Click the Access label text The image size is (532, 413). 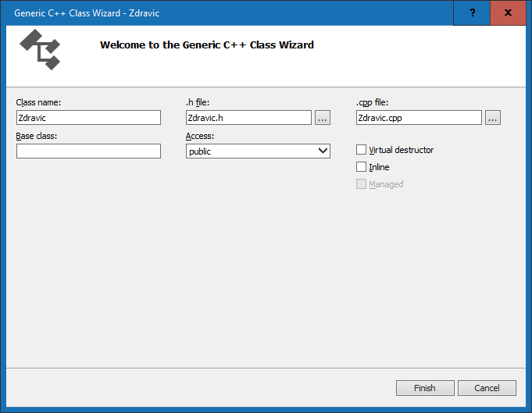199,136
